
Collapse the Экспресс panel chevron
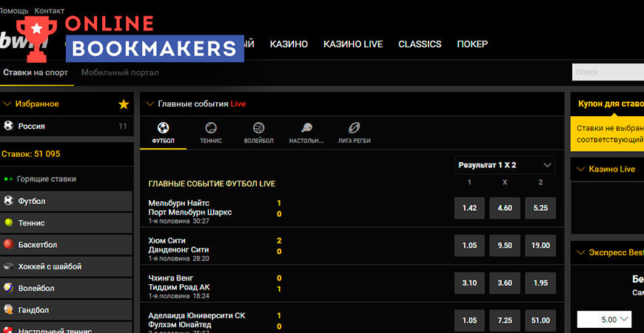(580, 252)
